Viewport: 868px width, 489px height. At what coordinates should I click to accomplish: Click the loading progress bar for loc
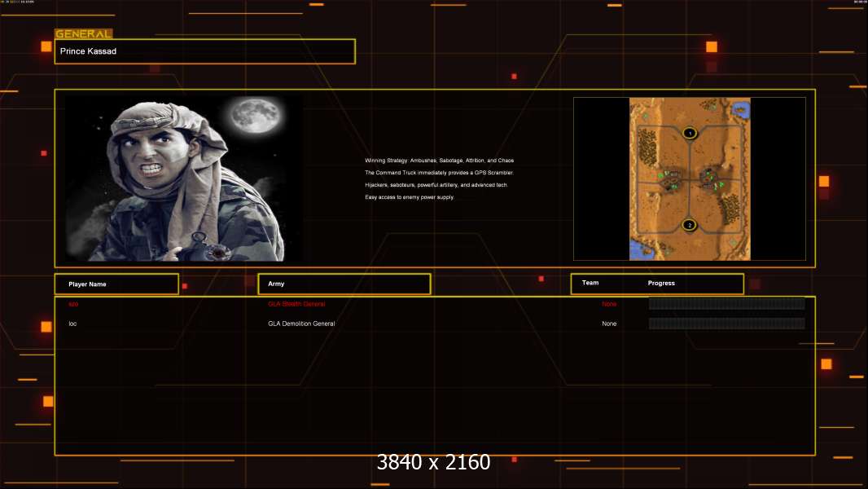tap(727, 324)
